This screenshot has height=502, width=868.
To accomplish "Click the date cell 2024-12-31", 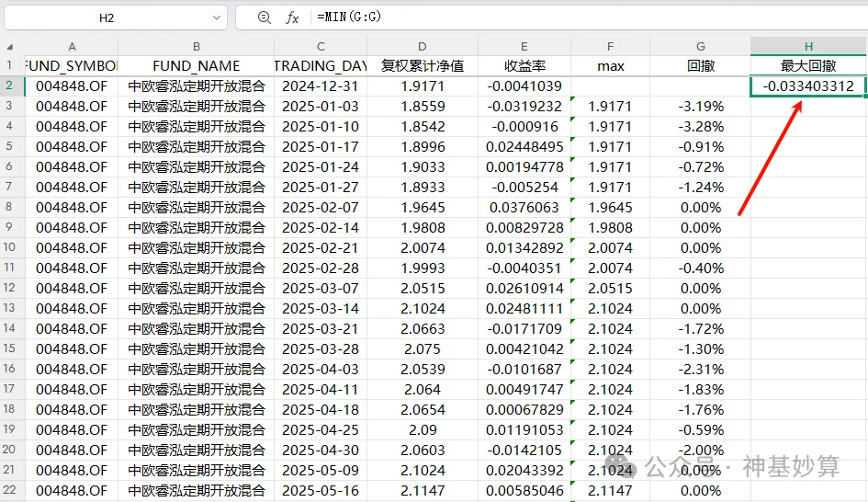I will point(321,86).
